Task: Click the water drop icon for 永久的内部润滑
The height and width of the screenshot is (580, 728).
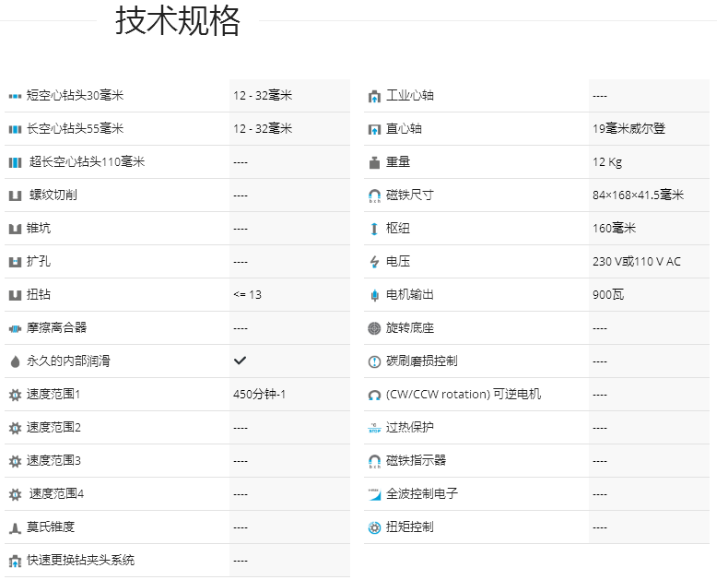Action: [x=15, y=361]
